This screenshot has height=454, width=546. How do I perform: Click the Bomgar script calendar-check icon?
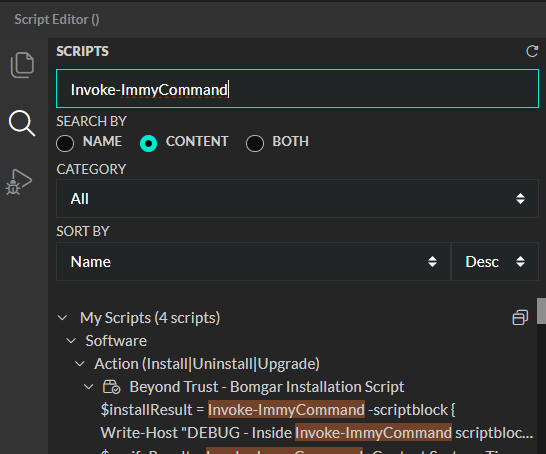point(111,387)
